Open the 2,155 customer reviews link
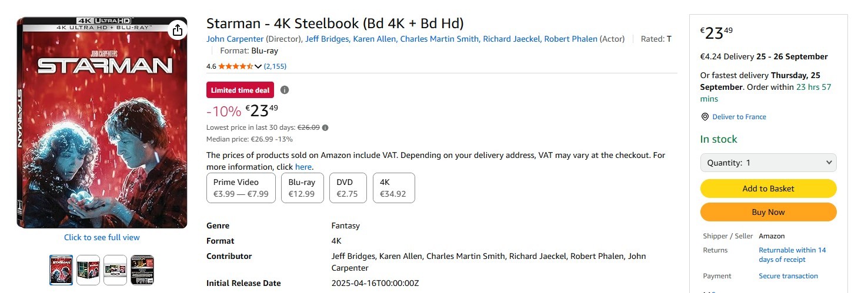This screenshot has width=868, height=293. pyautogui.click(x=275, y=66)
